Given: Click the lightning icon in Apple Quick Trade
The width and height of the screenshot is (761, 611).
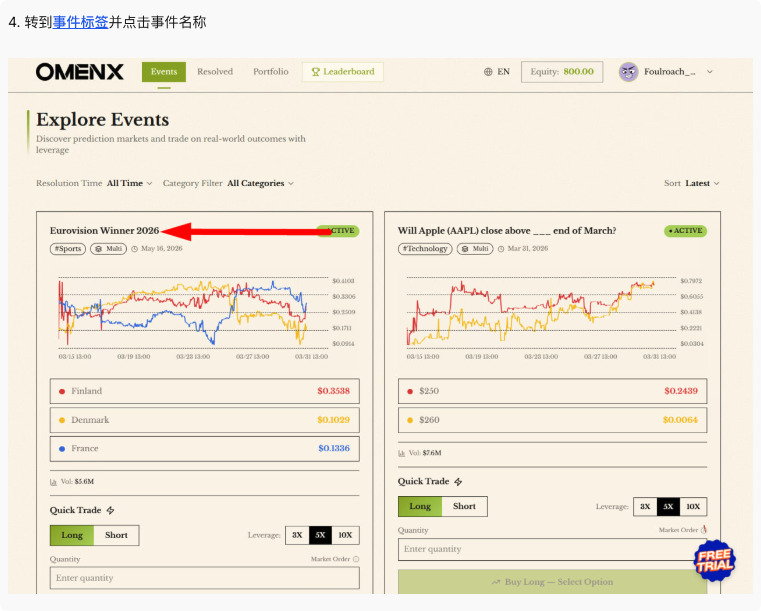Looking at the screenshot, I should (x=459, y=481).
